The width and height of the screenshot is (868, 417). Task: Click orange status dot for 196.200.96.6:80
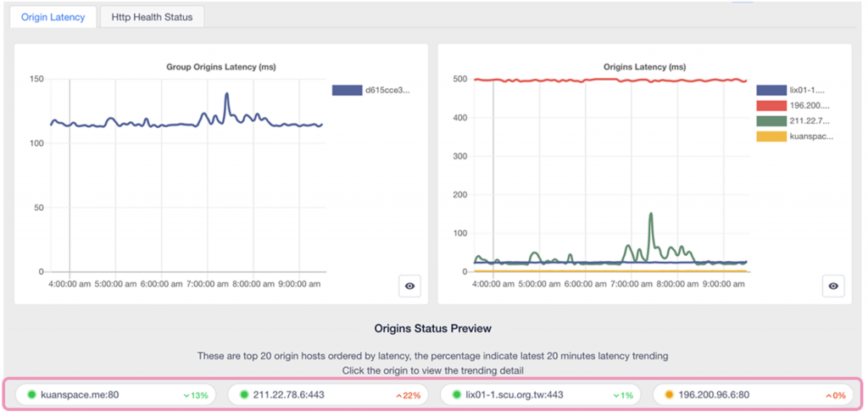tap(669, 394)
